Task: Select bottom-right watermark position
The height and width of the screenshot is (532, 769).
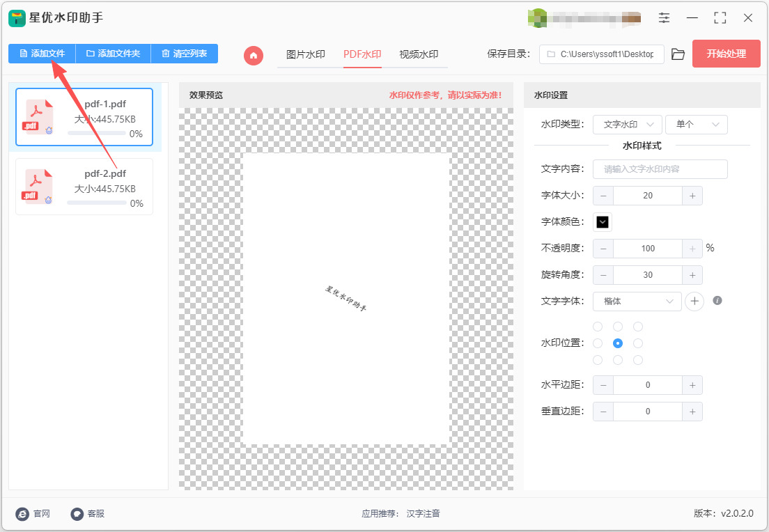Action: 638,360
